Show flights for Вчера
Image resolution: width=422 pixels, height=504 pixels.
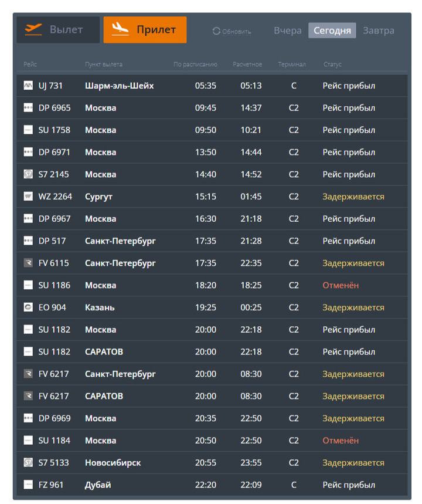pos(287,31)
